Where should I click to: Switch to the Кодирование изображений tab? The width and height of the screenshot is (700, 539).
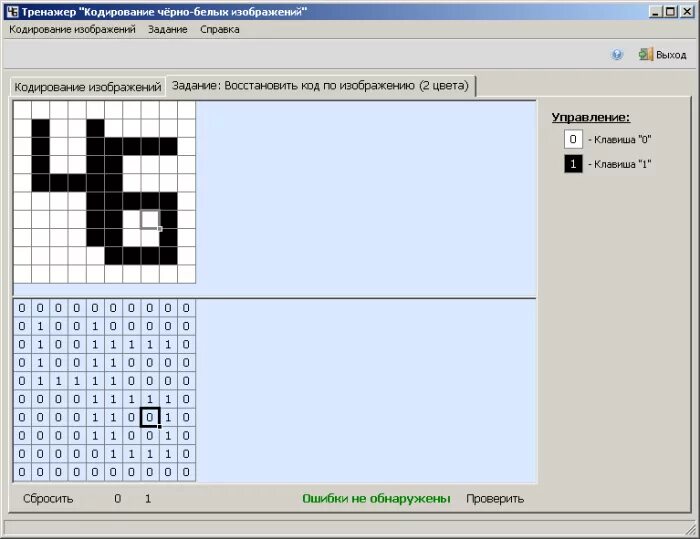pos(88,87)
